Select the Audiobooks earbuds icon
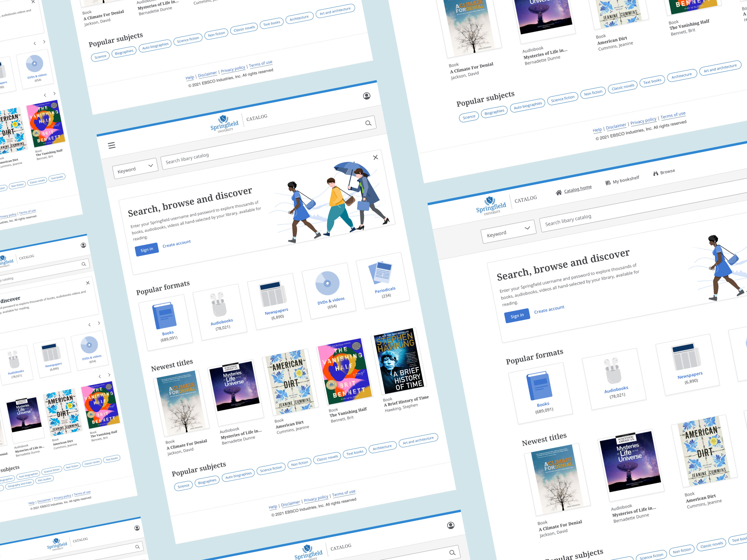 (218, 305)
